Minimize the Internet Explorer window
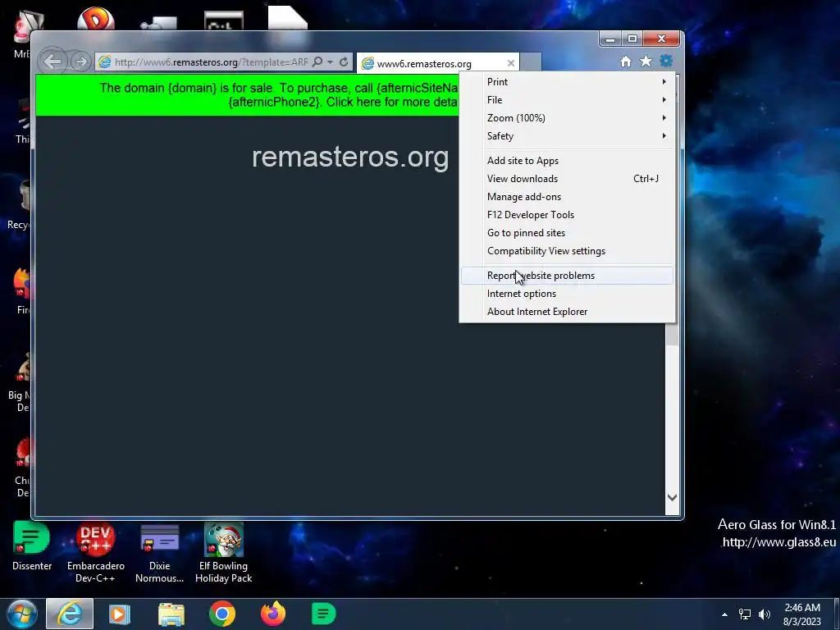840x630 pixels. [x=609, y=39]
